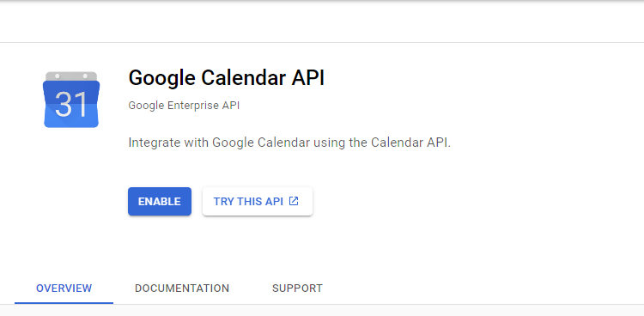Click the TRY THIS API text label
Image resolution: width=644 pixels, height=316 pixels.
point(248,201)
